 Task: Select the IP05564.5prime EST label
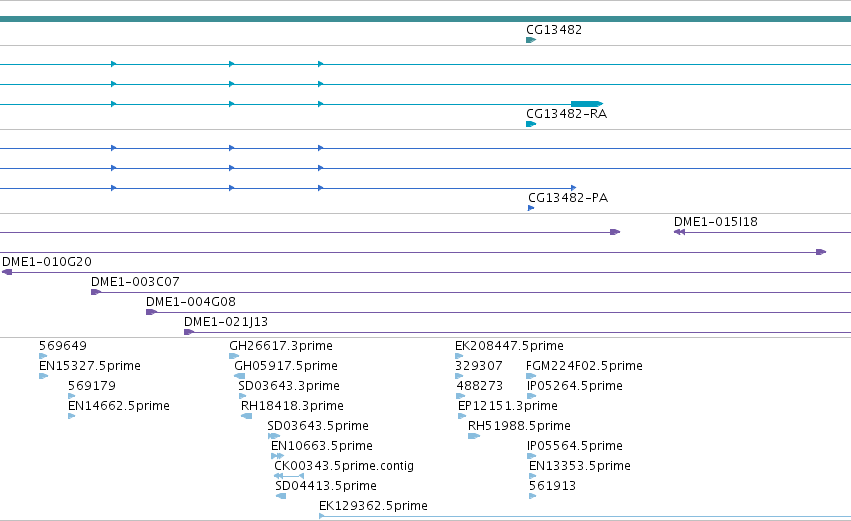coord(574,447)
